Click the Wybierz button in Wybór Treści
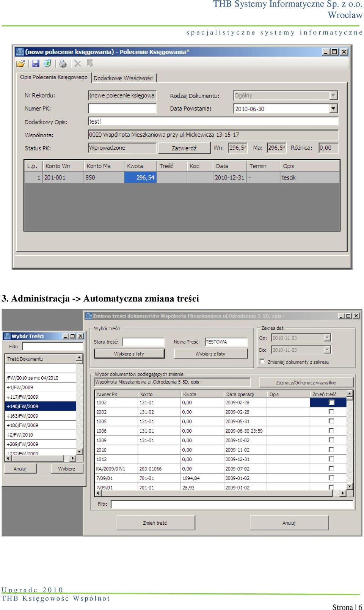Viewport: 364px width, 610px height. 67,469
